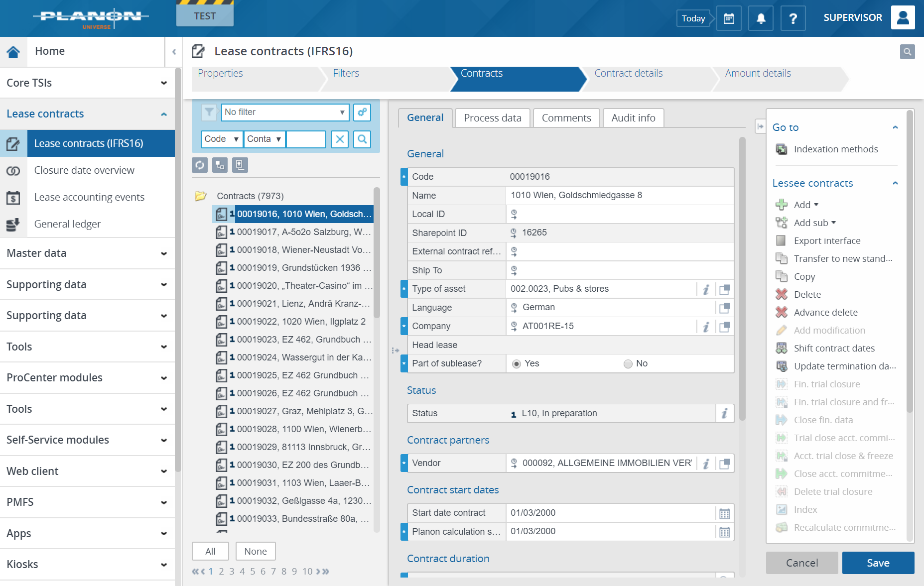Image resolution: width=924 pixels, height=586 pixels.
Task: Collapse the Lessee contracts section
Action: [895, 183]
